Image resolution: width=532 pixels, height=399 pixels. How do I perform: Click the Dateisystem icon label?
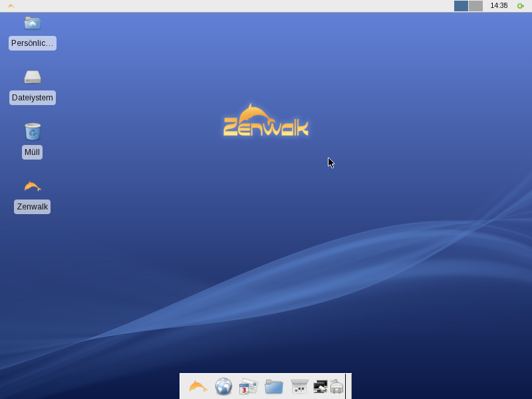(x=31, y=98)
